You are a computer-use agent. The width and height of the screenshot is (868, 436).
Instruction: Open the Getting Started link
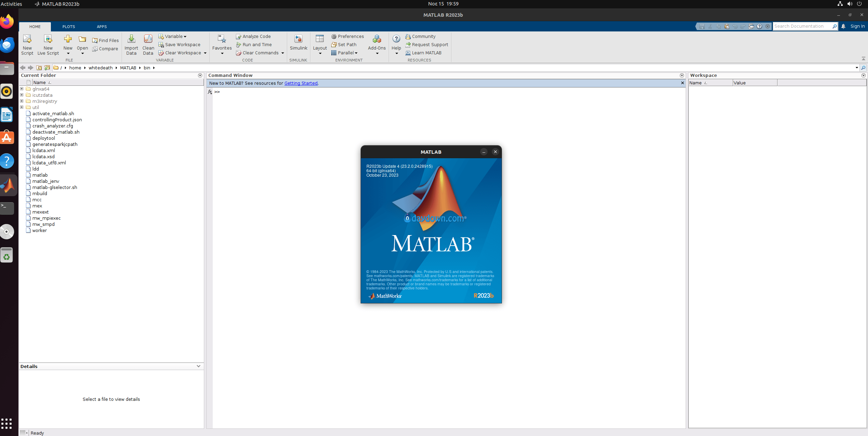pos(301,83)
